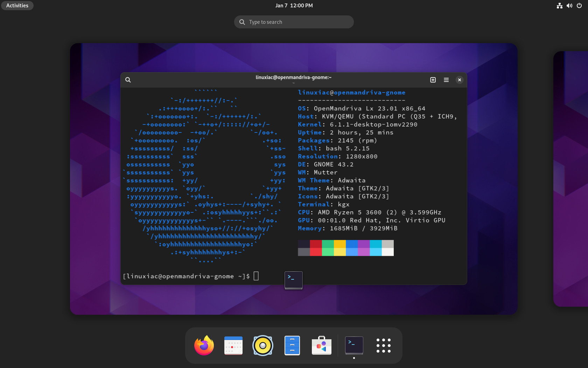This screenshot has width=588, height=368.
Task: Click the Terminal: kgx line
Action: pyautogui.click(x=324, y=204)
